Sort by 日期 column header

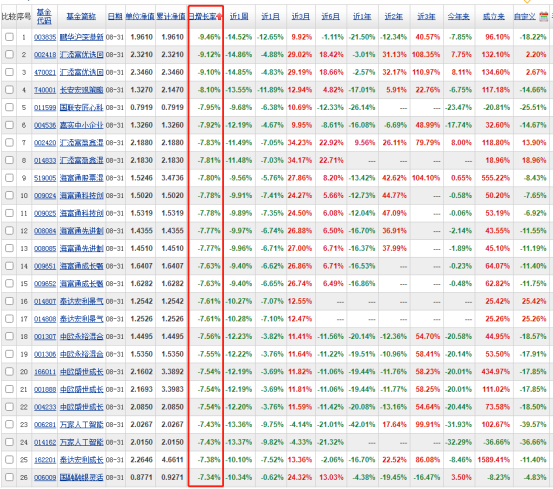point(115,16)
